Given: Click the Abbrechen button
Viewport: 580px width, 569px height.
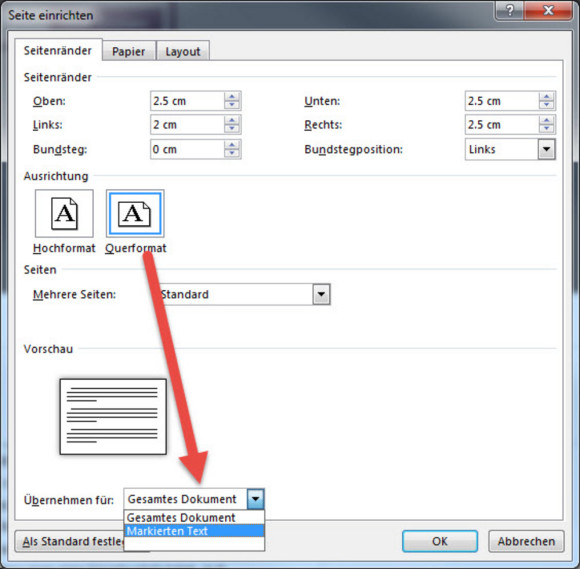Looking at the screenshot, I should tap(526, 541).
